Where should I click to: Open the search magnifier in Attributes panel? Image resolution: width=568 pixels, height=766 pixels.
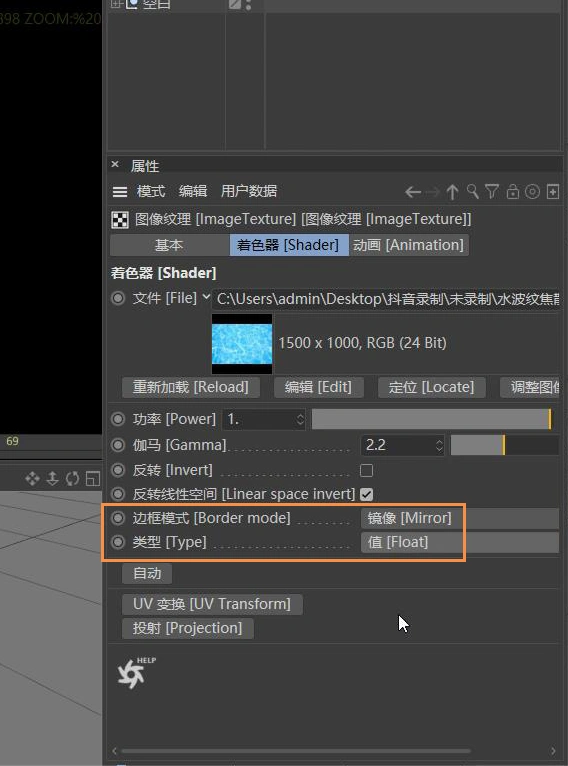[472, 192]
